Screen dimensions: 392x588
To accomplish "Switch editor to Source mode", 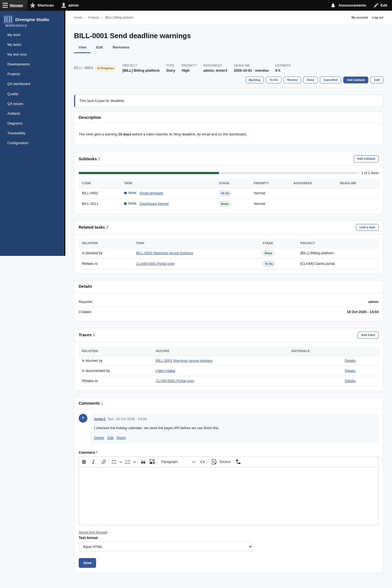I will 221,462.
